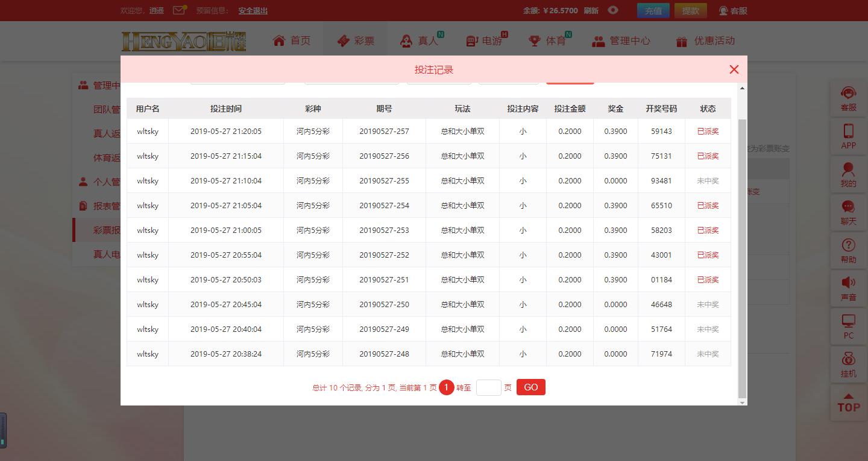The width and height of the screenshot is (868, 461).
Task: Click period number 20190527-257
Action: [384, 131]
